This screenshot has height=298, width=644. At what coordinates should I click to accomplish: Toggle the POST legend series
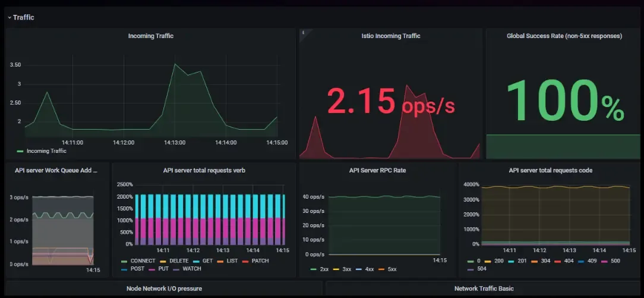[x=132, y=269]
